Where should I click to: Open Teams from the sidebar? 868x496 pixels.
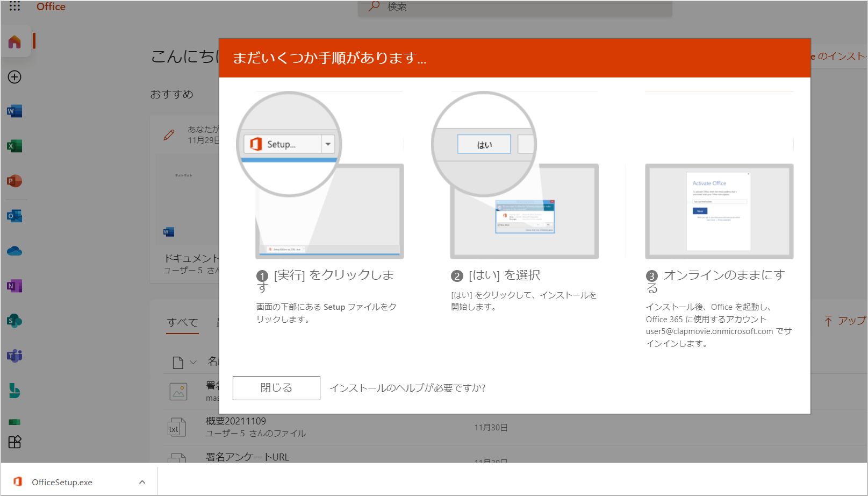15,356
